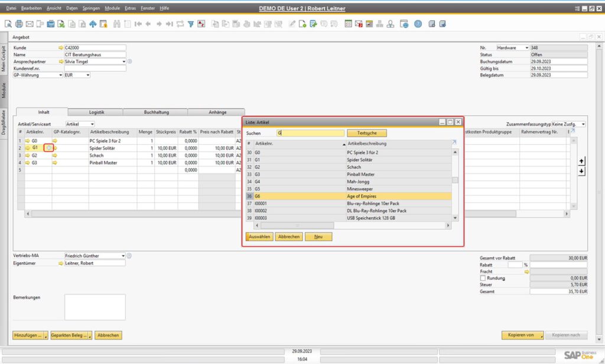Click the printer icon in the toolbar
Image resolution: width=605 pixels, height=364 pixels.
(19, 24)
